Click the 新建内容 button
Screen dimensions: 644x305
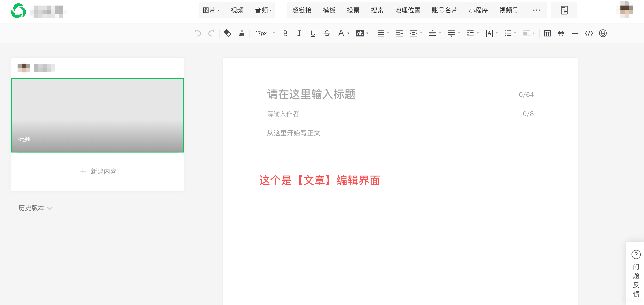[98, 171]
